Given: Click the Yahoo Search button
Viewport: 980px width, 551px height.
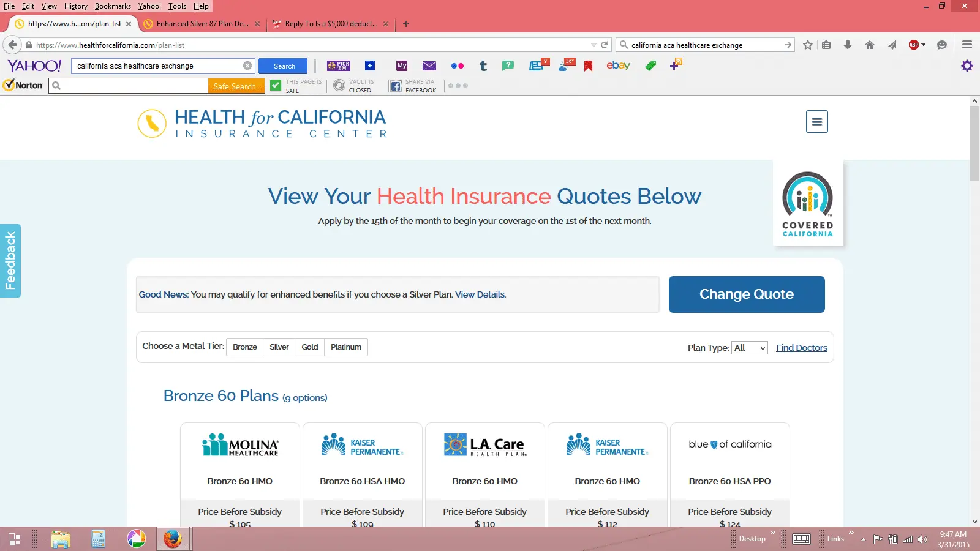Looking at the screenshot, I should tap(284, 66).
